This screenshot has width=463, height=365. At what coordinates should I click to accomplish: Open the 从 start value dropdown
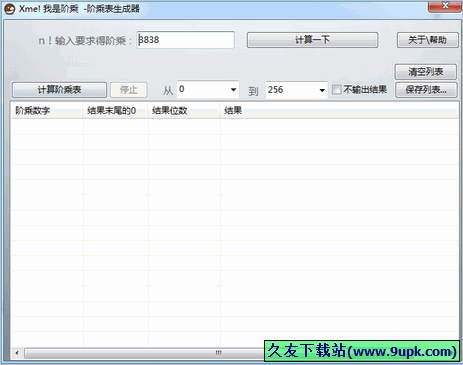233,90
